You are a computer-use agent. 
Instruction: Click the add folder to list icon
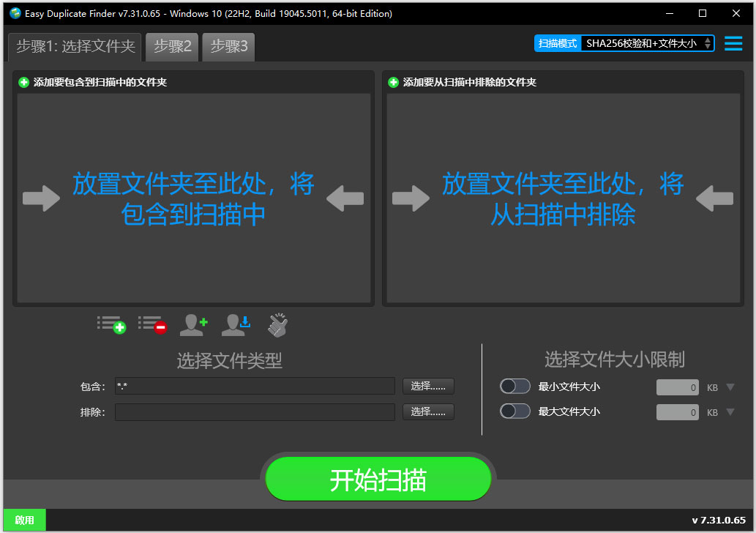111,324
